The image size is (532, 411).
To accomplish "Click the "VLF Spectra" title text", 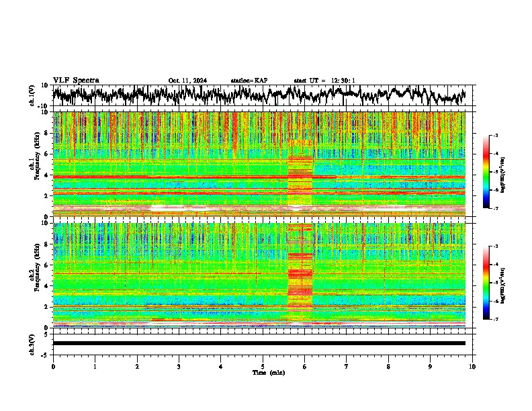I will click(76, 81).
